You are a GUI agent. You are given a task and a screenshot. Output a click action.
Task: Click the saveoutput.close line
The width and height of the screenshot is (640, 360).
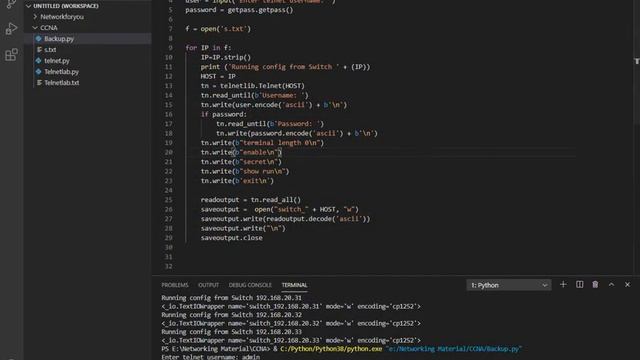231,238
